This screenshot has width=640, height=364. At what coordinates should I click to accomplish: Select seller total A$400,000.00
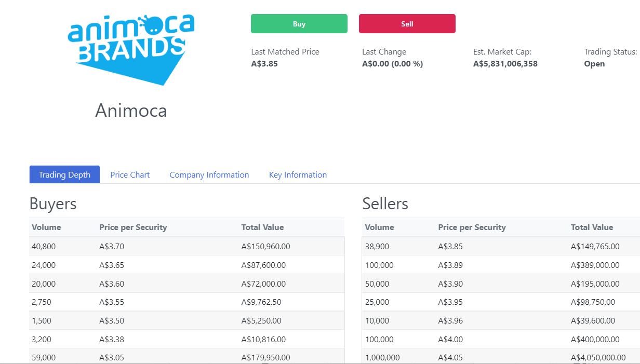(595, 340)
